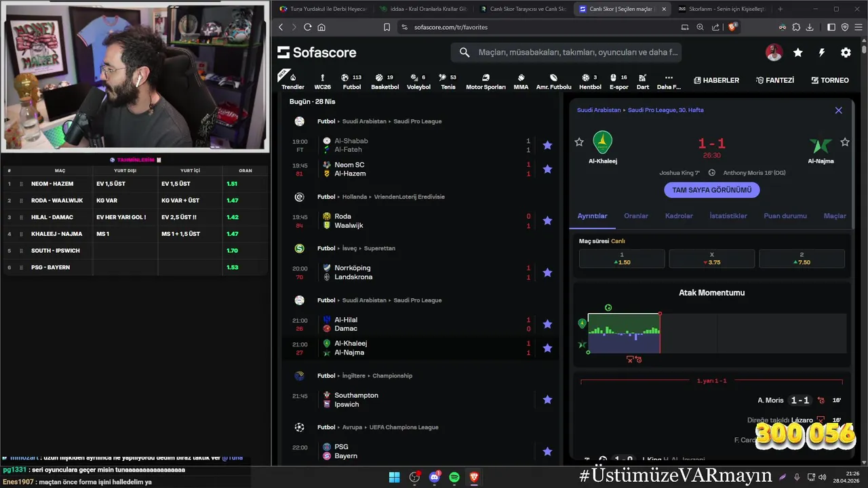Unfavorite Southampton vs Ipswich star
Image resolution: width=868 pixels, height=488 pixels.
click(x=547, y=400)
